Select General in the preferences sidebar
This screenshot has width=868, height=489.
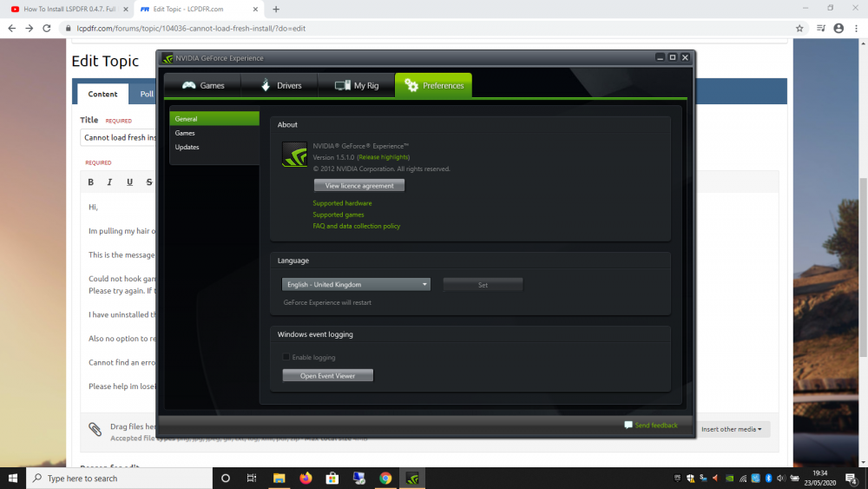coord(214,118)
